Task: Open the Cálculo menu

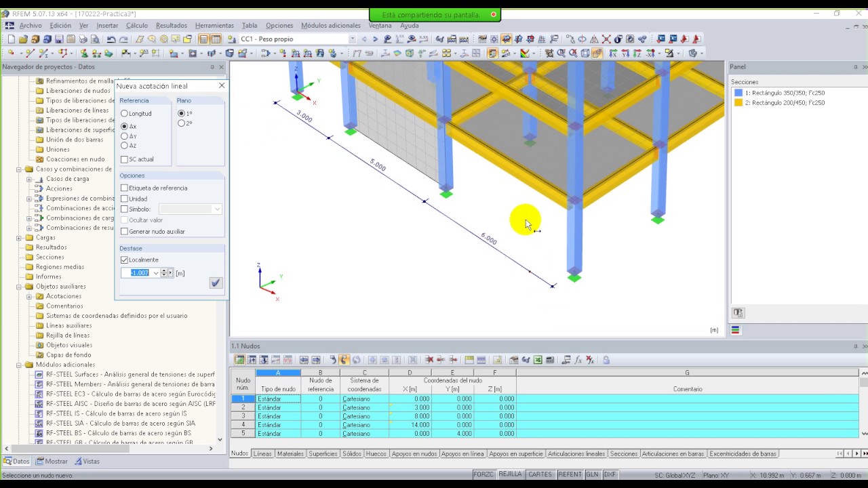Action: (x=137, y=26)
